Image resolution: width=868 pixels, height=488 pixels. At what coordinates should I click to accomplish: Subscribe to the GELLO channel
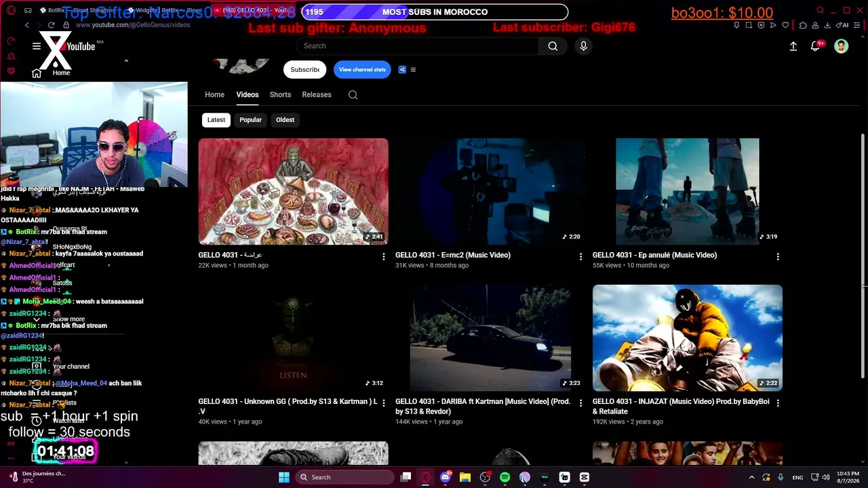[304, 70]
